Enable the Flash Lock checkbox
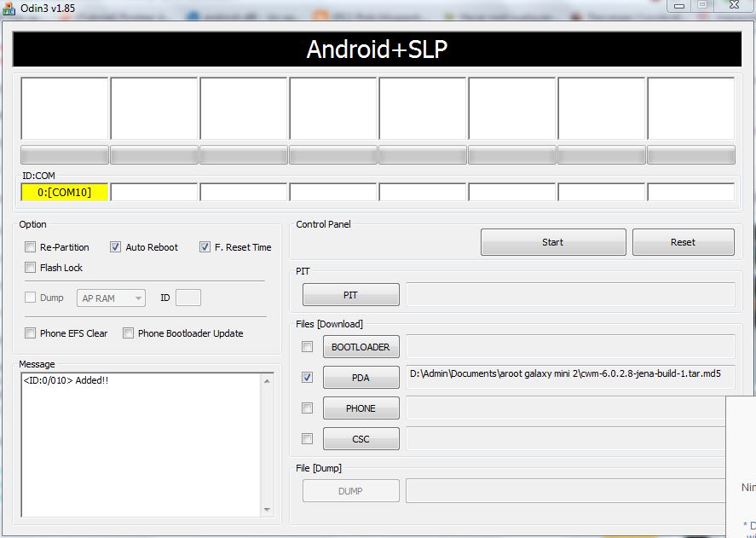This screenshot has width=756, height=538. (x=30, y=268)
